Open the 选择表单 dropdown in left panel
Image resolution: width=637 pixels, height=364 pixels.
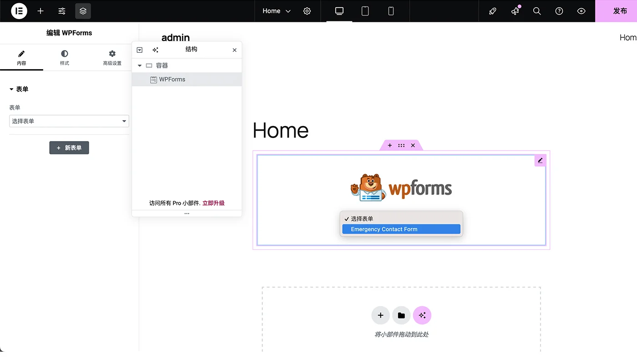(x=69, y=121)
